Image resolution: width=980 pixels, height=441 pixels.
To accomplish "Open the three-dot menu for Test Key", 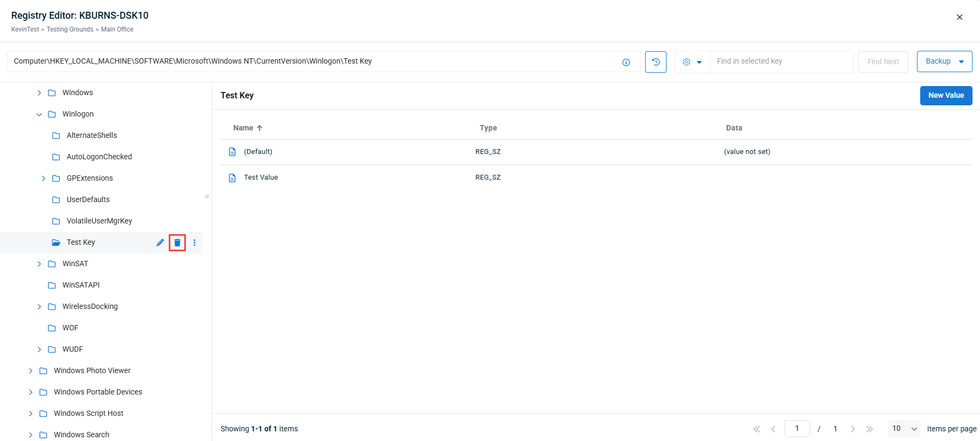I will pyautogui.click(x=194, y=243).
